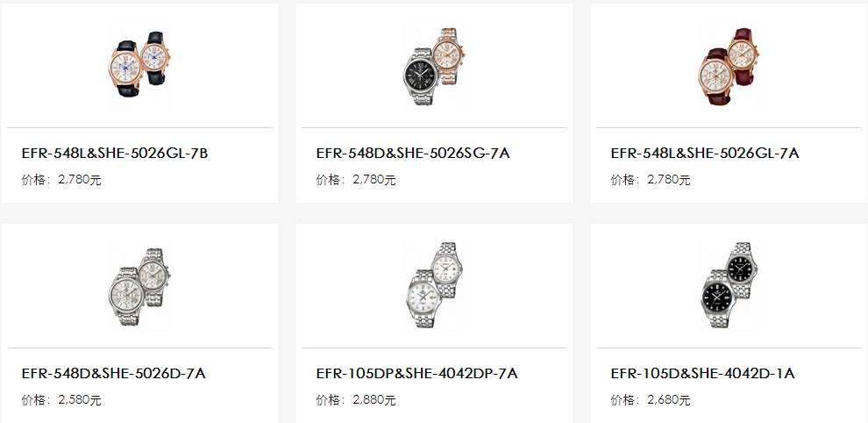868x423 pixels.
Task: Click the EFR-105D&SHE-4042D-1A product title
Action: pyautogui.click(x=702, y=374)
